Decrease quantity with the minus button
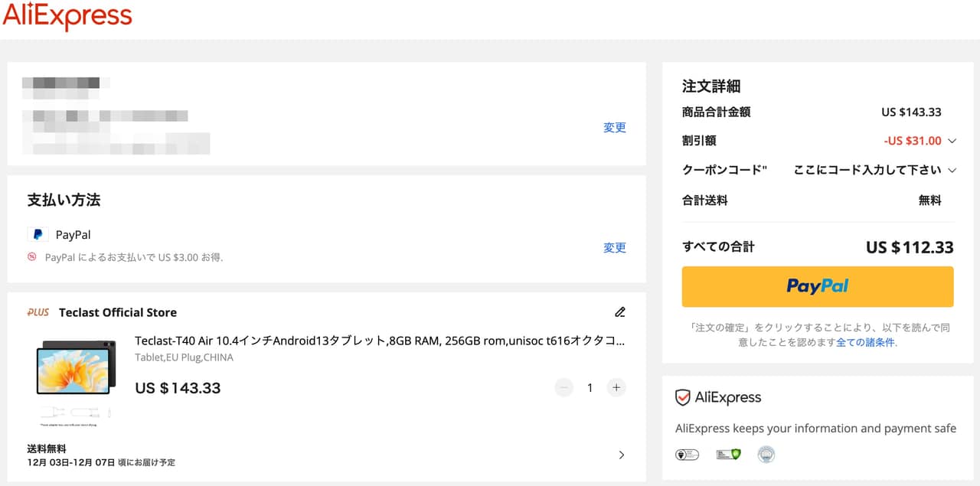980x486 pixels. pos(564,388)
